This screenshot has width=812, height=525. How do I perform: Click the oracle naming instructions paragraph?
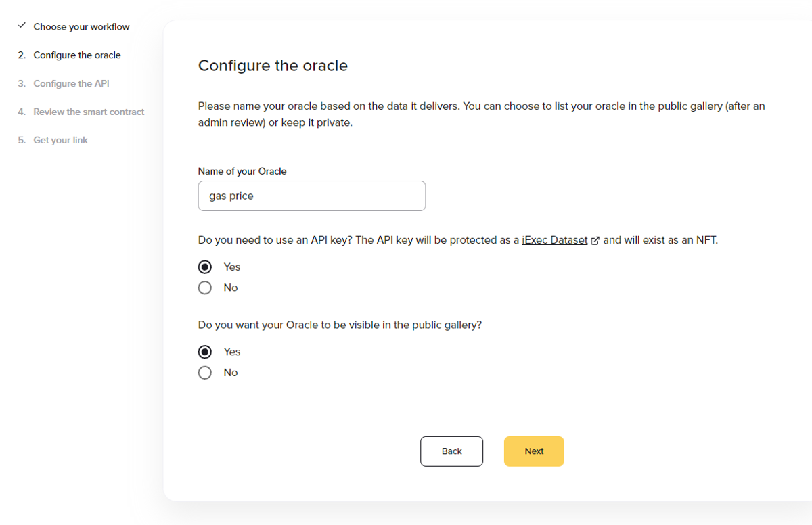(482, 115)
